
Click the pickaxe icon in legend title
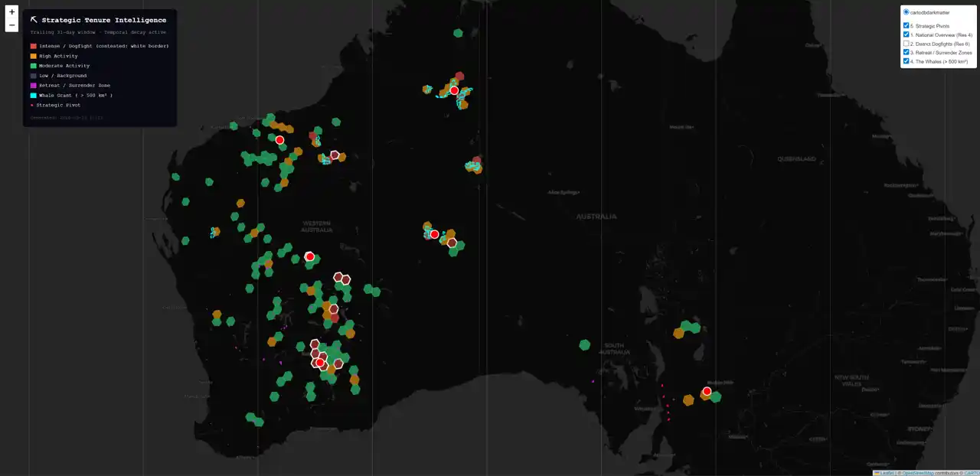click(34, 20)
